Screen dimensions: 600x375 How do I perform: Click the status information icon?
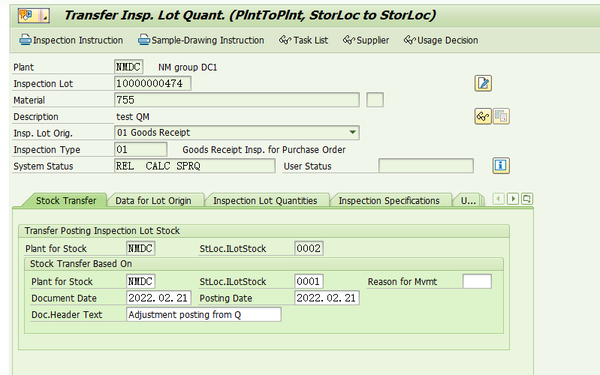(501, 166)
